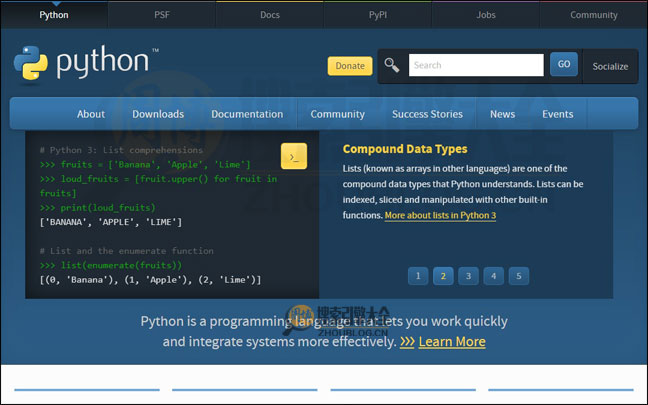Open the Python top bar tab

click(x=54, y=15)
